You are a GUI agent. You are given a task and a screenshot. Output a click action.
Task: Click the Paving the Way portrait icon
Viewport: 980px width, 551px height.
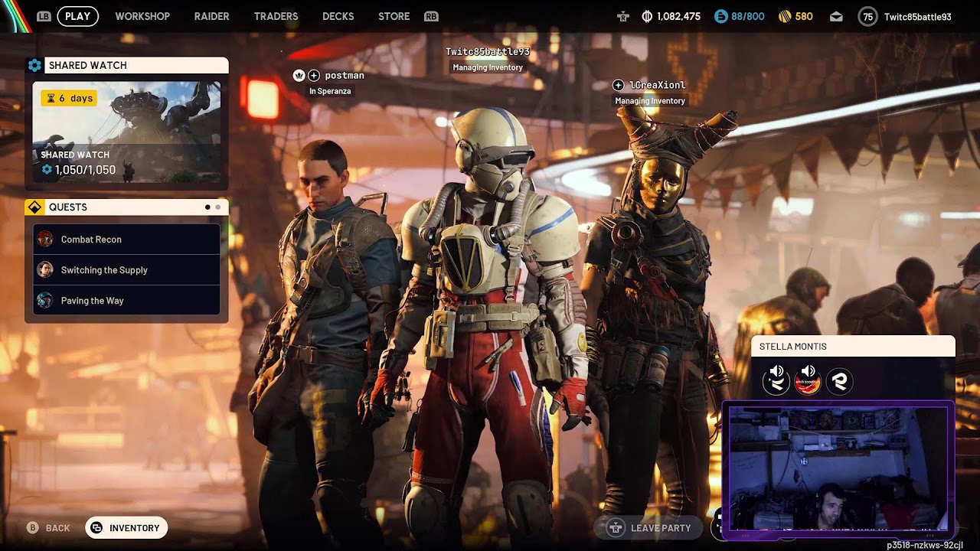click(45, 301)
